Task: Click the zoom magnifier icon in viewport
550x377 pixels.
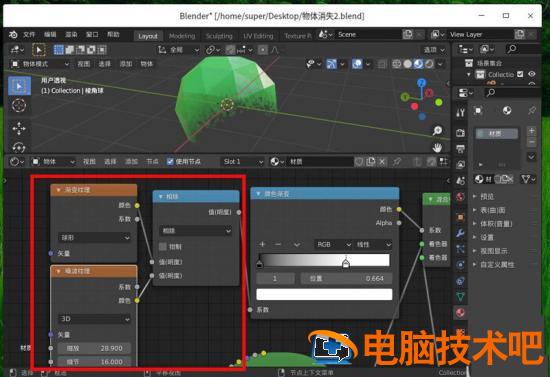Action: pyautogui.click(x=437, y=130)
